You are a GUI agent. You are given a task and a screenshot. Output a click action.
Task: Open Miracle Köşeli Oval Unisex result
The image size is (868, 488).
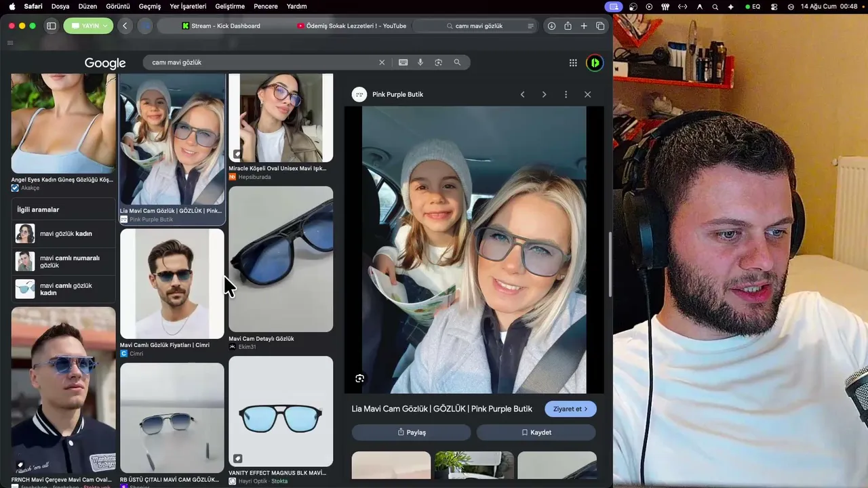(x=281, y=127)
